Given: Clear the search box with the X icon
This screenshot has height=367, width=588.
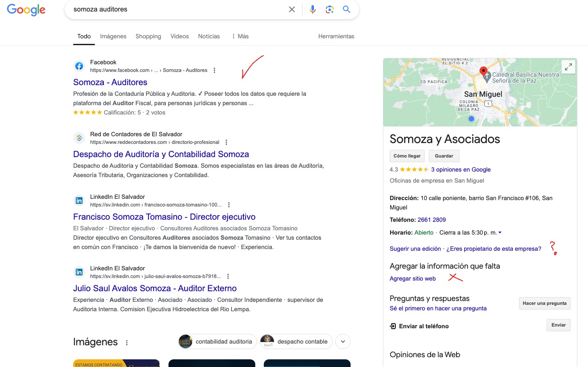Looking at the screenshot, I should (x=292, y=9).
